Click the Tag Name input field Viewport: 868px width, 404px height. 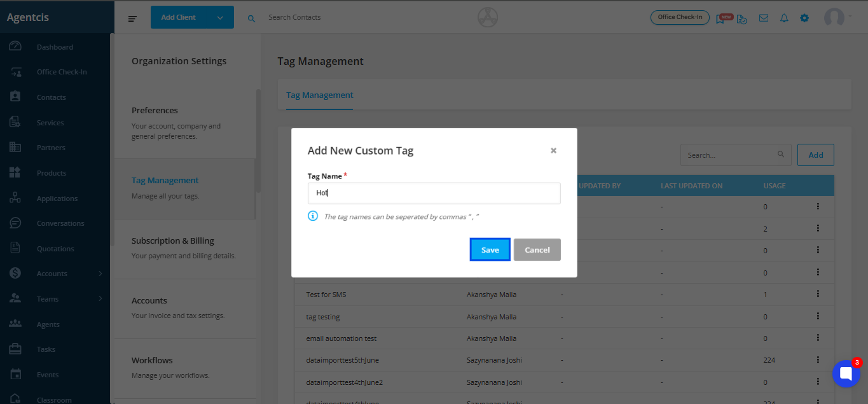click(x=434, y=193)
